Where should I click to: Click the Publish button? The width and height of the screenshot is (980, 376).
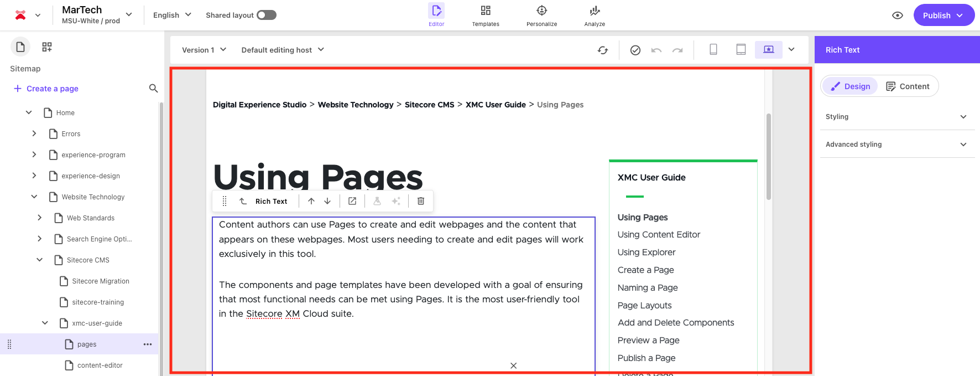[x=943, y=15]
